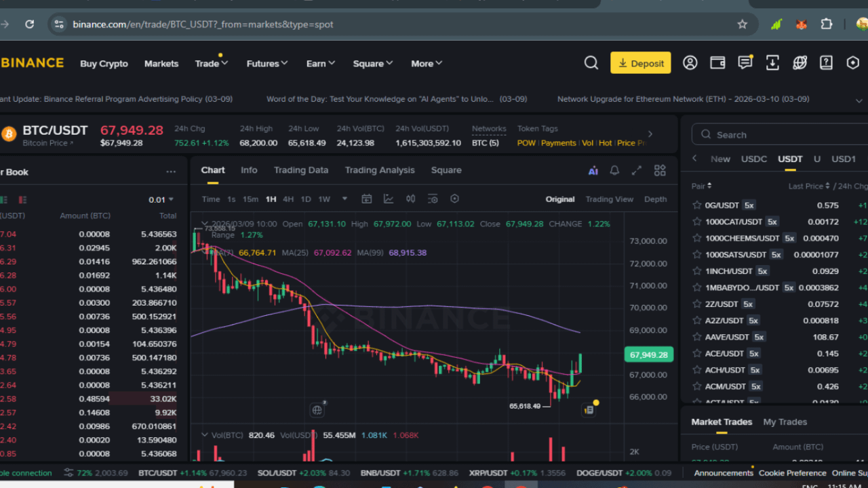Image resolution: width=868 pixels, height=488 pixels.
Task: Select the sell-orders-only order book view
Action: click(22, 200)
